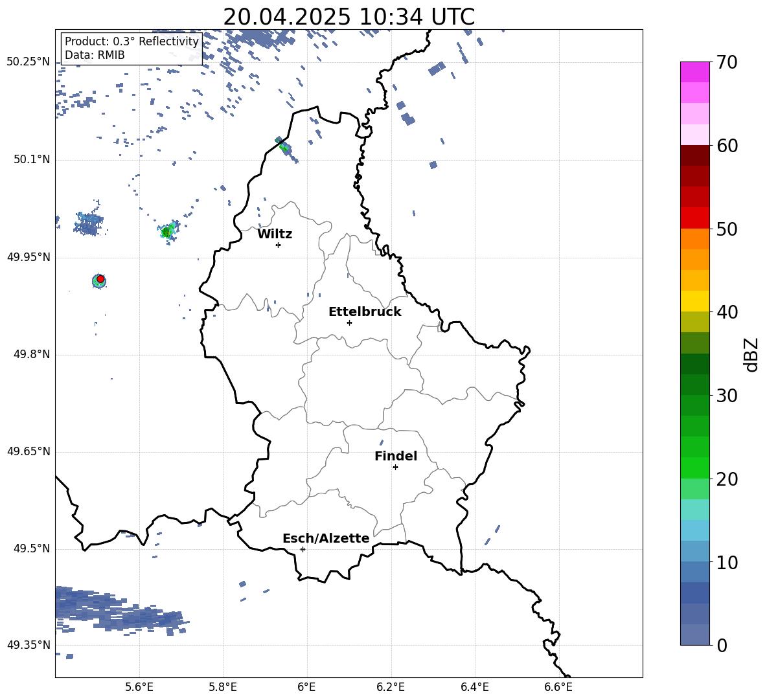Click the Product: 0.3° Reflectivity text

pyautogui.click(x=132, y=41)
